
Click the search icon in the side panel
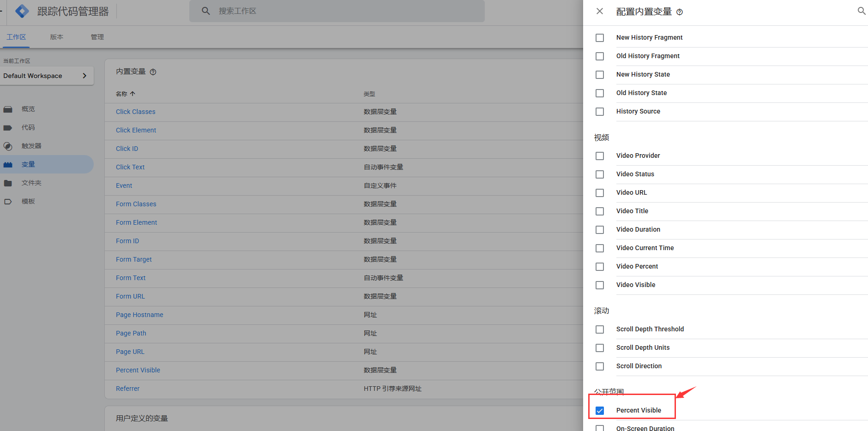pyautogui.click(x=862, y=11)
